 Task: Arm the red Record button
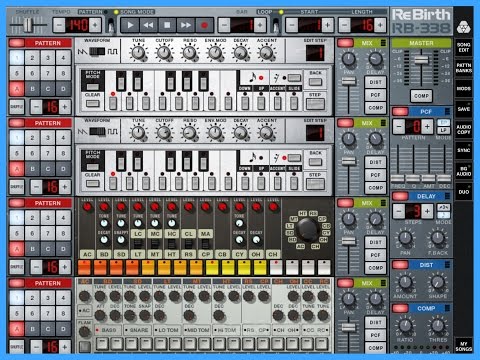pos(204,25)
